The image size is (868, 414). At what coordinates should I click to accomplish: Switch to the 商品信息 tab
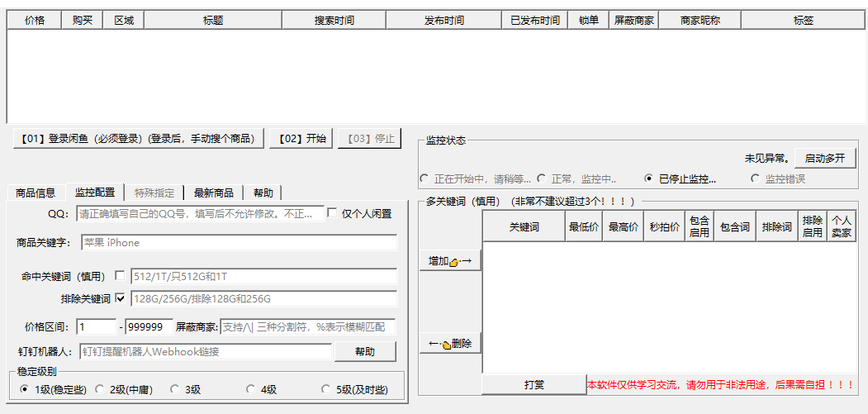coord(36,193)
